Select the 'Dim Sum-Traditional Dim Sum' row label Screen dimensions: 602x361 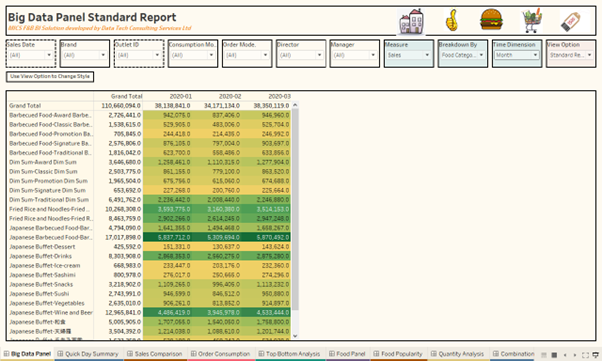[x=49, y=200]
